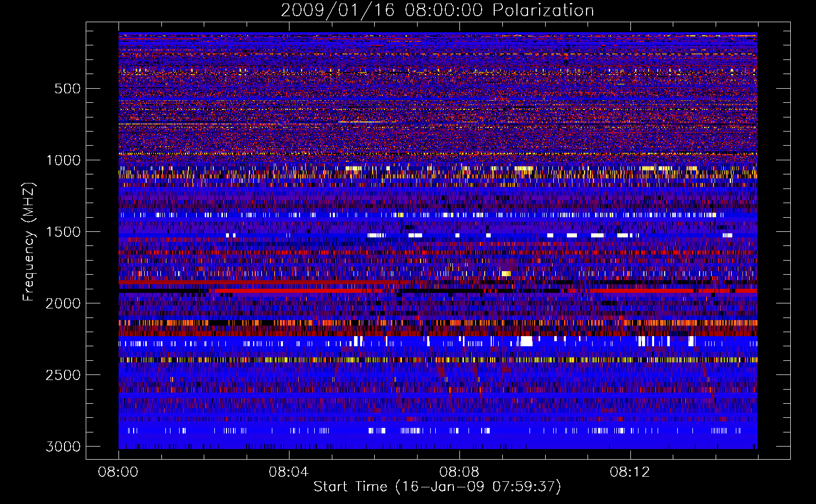Click the 3000 frequency tick label
Screen dimensions: 816x504
click(64, 447)
